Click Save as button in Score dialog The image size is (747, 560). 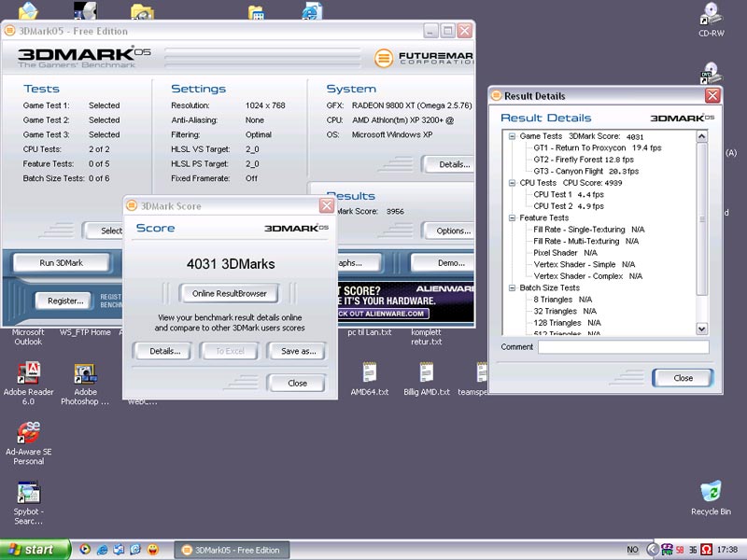pyautogui.click(x=298, y=351)
